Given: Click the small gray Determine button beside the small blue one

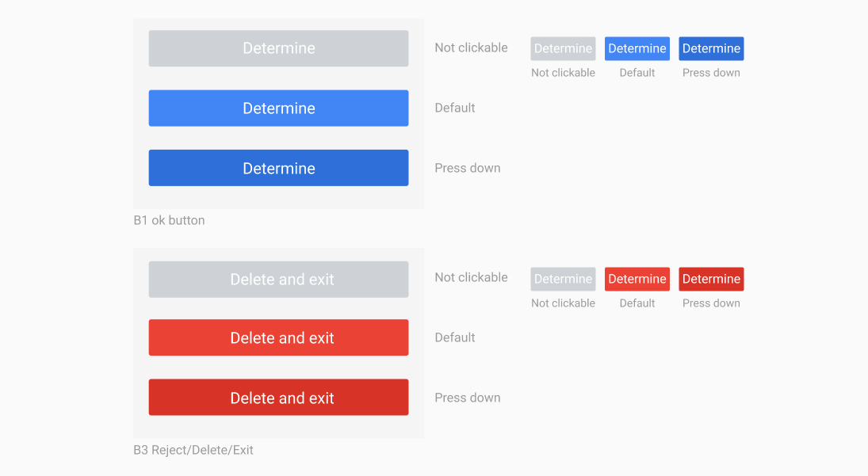Looking at the screenshot, I should tap(563, 48).
